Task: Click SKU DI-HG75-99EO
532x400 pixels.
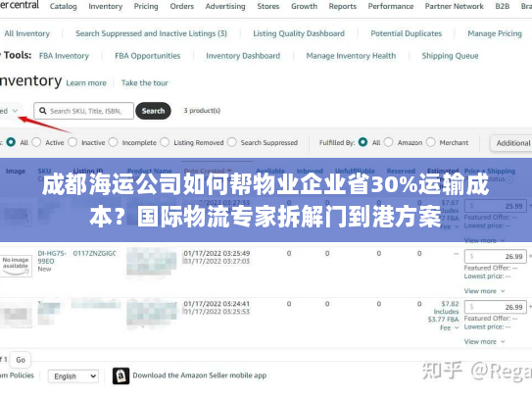Action: [52, 257]
